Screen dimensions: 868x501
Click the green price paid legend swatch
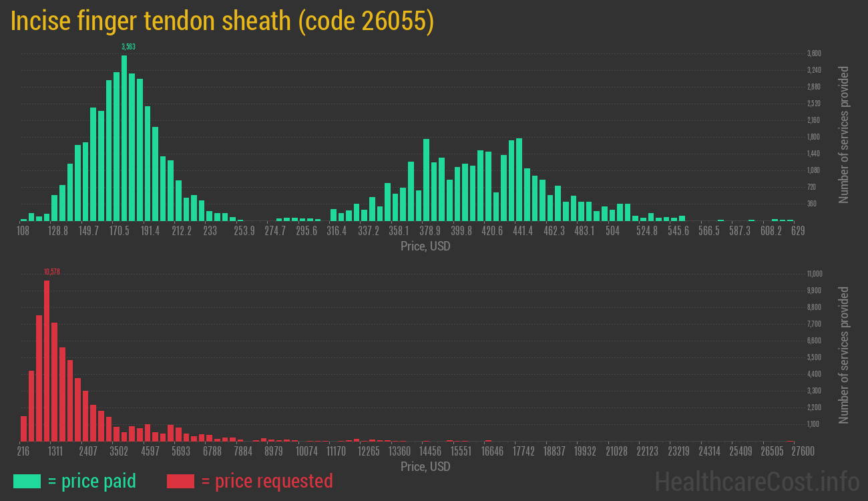27,481
